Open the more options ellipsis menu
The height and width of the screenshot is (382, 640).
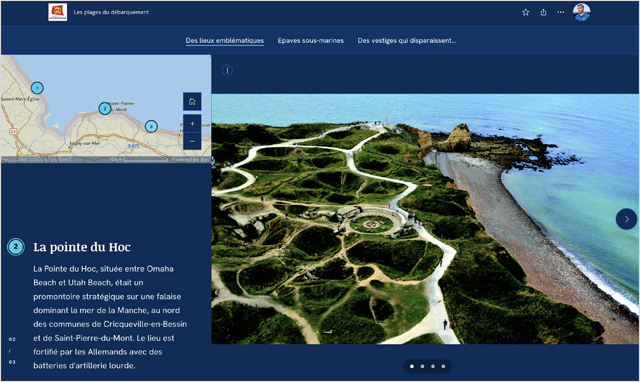pos(561,12)
